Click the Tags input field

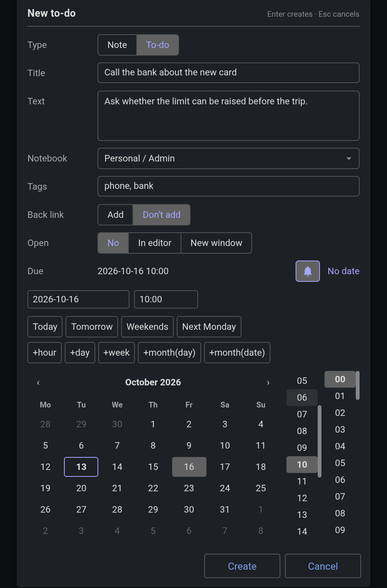click(x=229, y=186)
